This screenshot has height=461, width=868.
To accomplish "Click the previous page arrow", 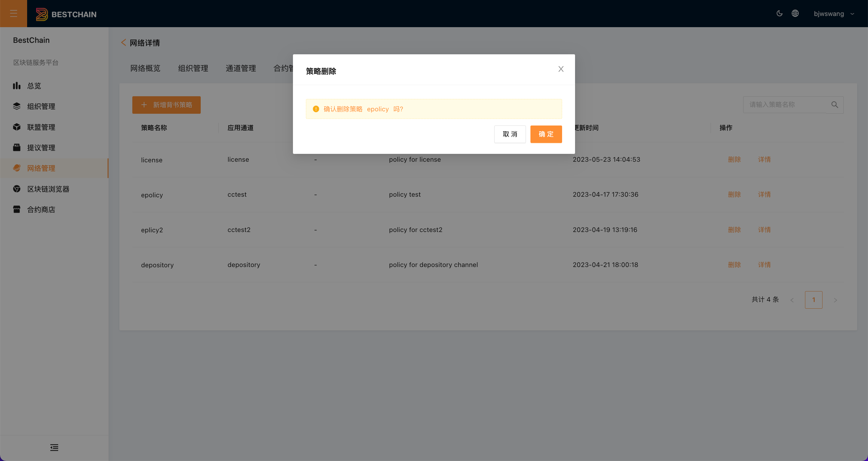I will click(792, 300).
